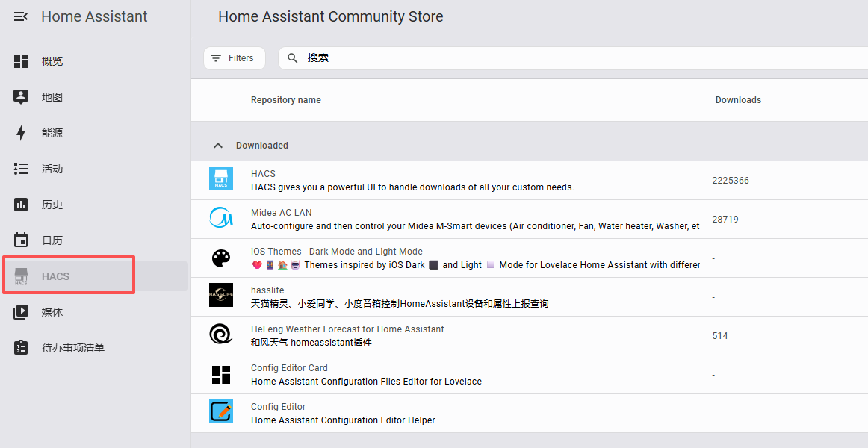
Task: Select 待办事项清单 in the sidebar
Action: (x=73, y=348)
